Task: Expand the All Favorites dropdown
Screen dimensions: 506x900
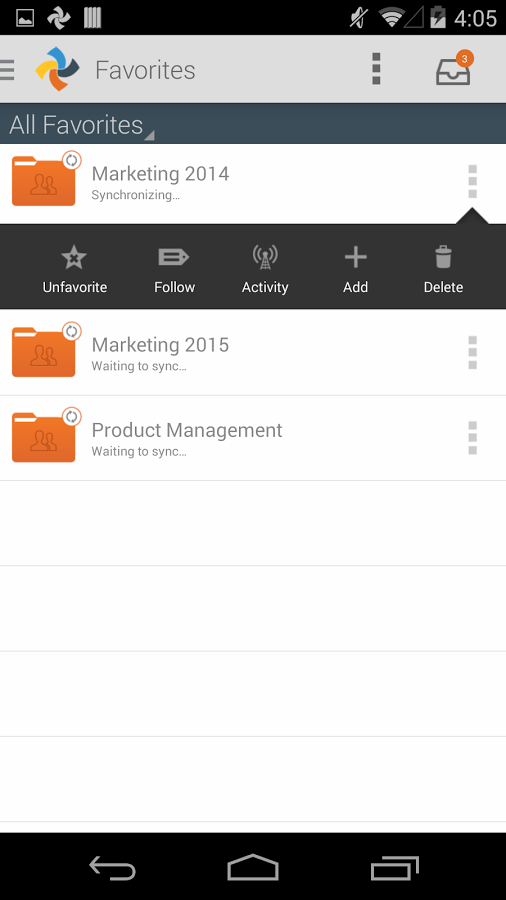Action: coord(81,125)
